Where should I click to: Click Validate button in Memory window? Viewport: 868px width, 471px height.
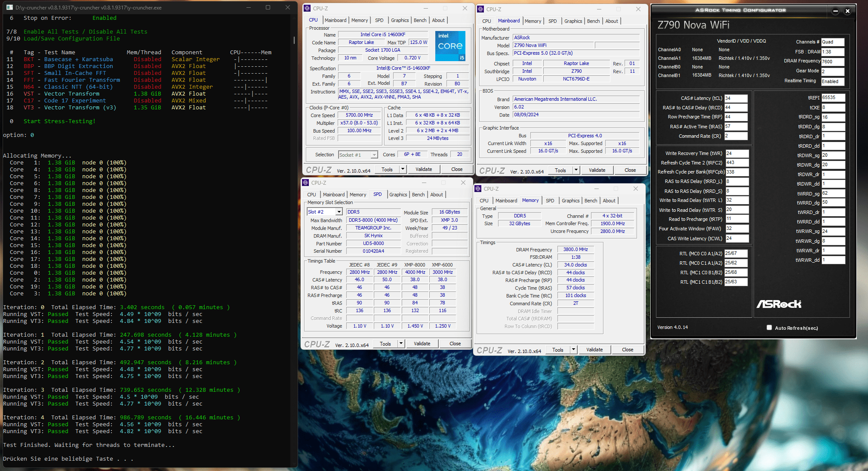click(x=594, y=350)
